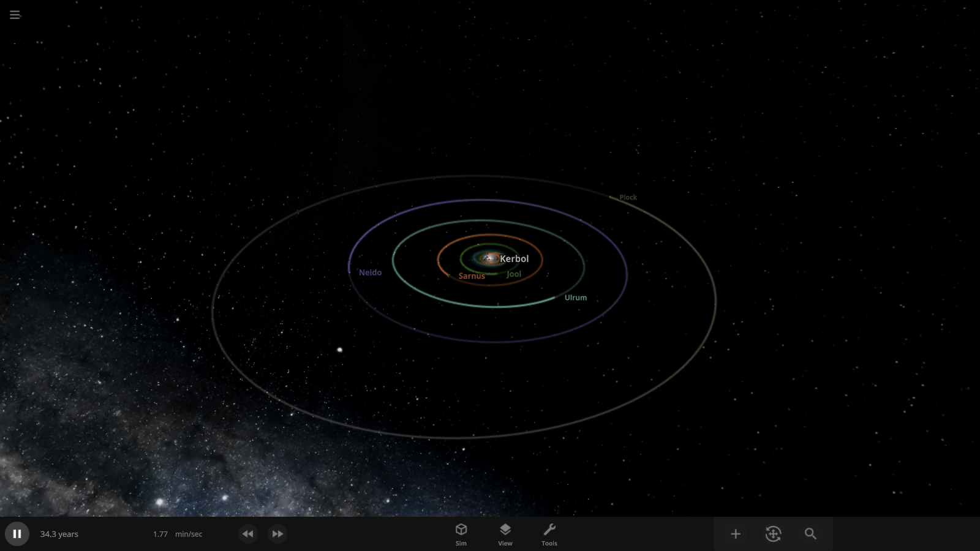Select the Jool planet label

514,274
